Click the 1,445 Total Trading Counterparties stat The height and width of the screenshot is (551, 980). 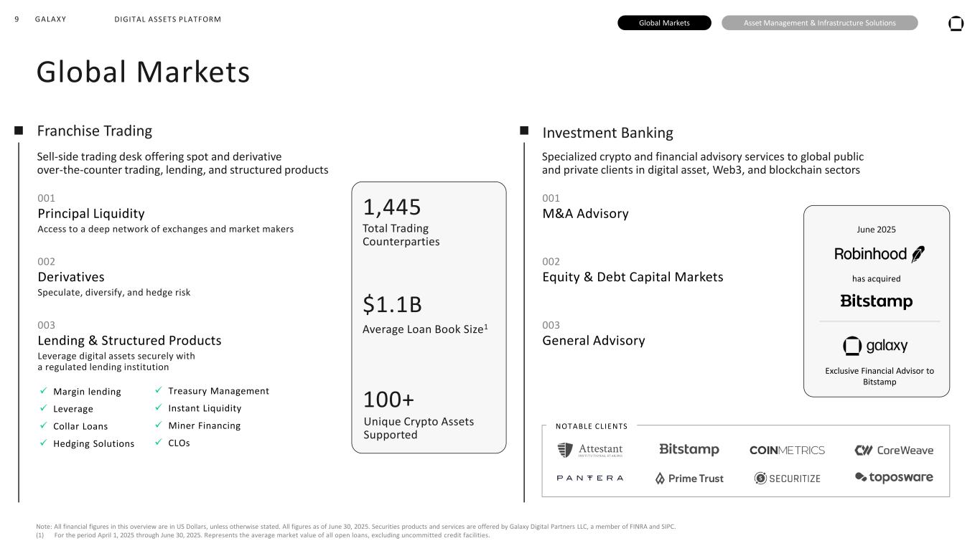pyautogui.click(x=392, y=207)
